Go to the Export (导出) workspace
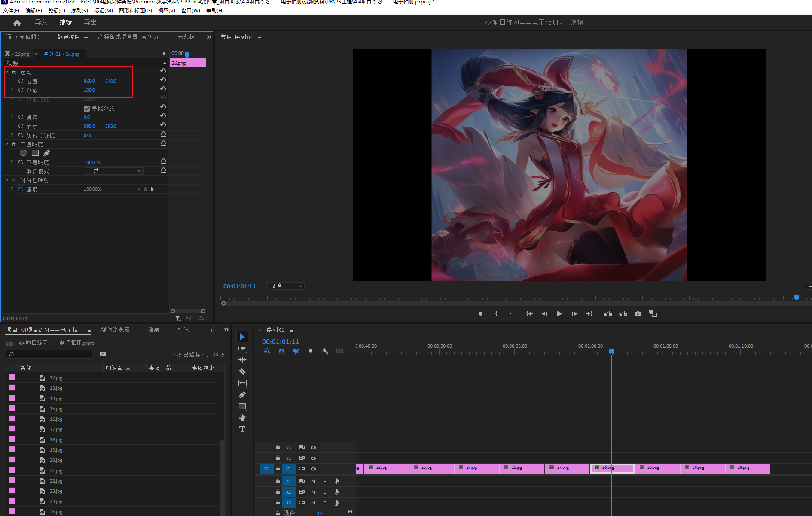The height and width of the screenshot is (516, 812). [90, 23]
